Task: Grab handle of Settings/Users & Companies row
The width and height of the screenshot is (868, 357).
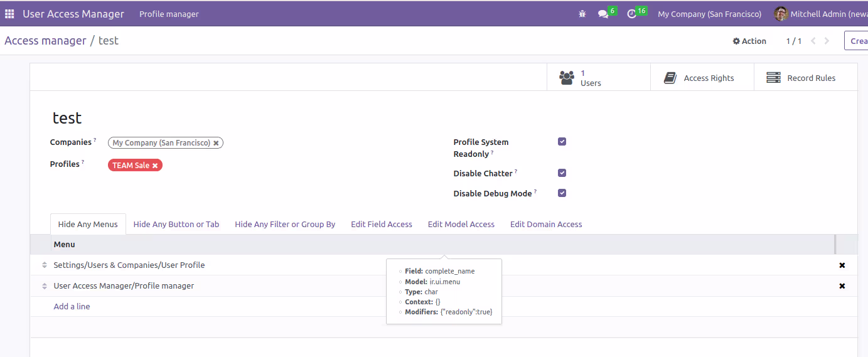Action: pyautogui.click(x=45, y=265)
